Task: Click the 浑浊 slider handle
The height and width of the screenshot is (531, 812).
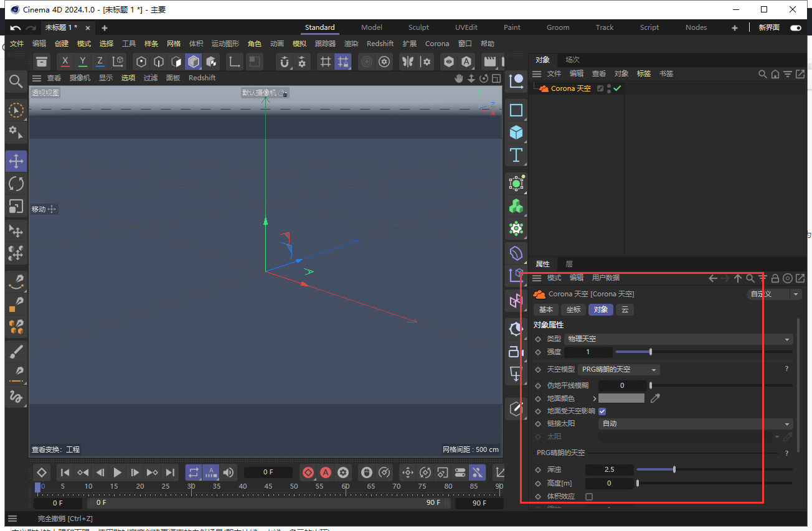Action: (x=674, y=469)
